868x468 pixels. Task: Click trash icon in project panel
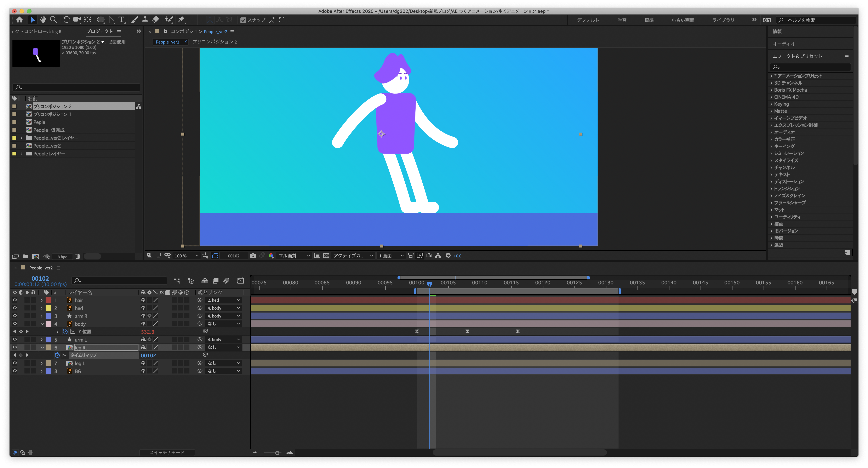78,256
